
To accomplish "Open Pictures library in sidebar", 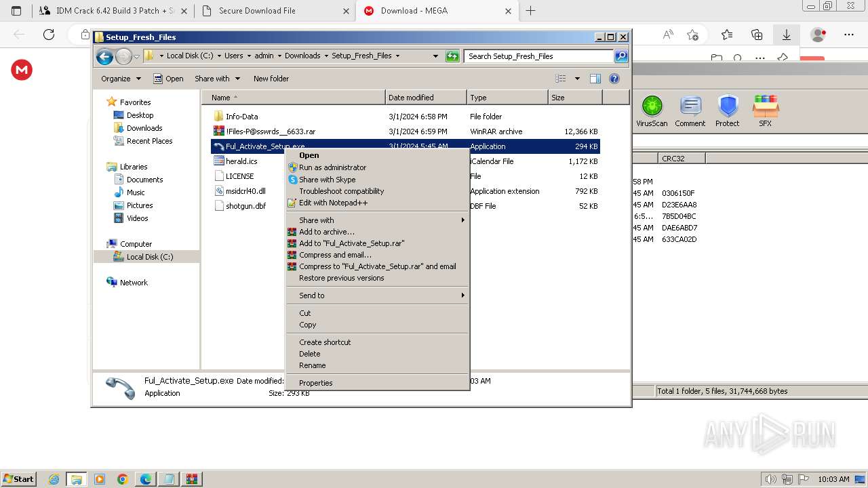I will point(140,205).
